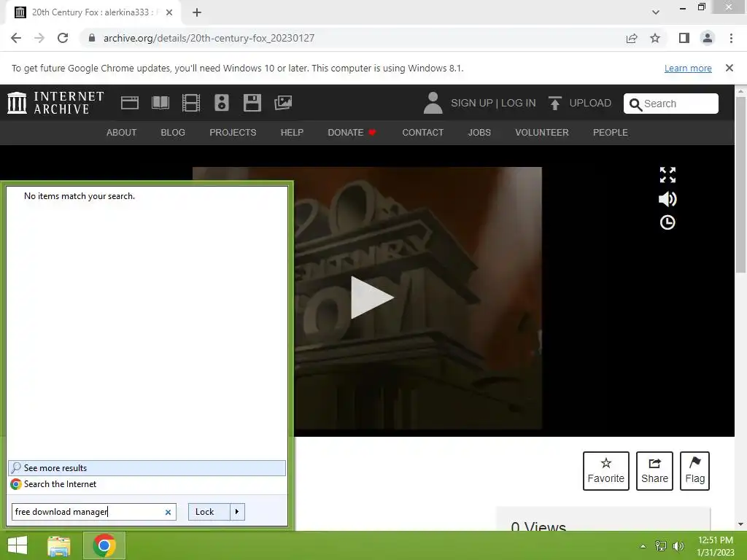Open the HELP menu item
The image size is (747, 560).
(292, 133)
